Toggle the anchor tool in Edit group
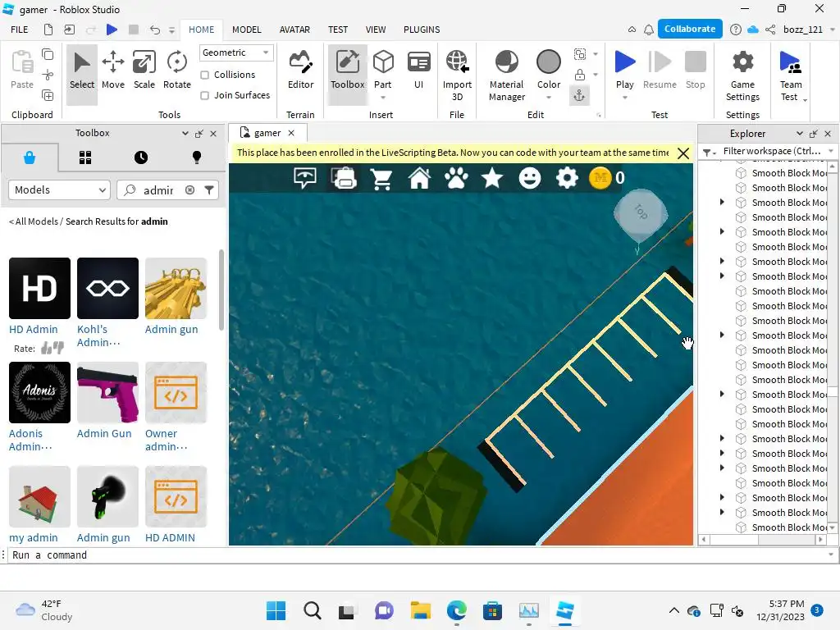Viewport: 840px width, 630px height. (580, 95)
